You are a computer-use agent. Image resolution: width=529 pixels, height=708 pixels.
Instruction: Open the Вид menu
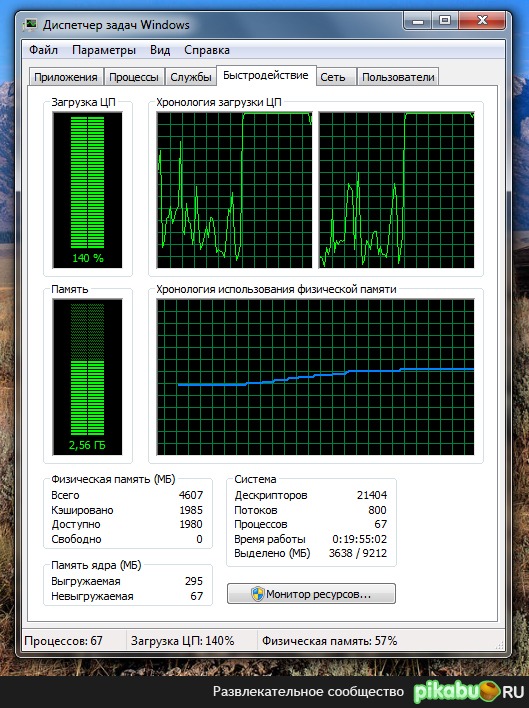[x=160, y=50]
